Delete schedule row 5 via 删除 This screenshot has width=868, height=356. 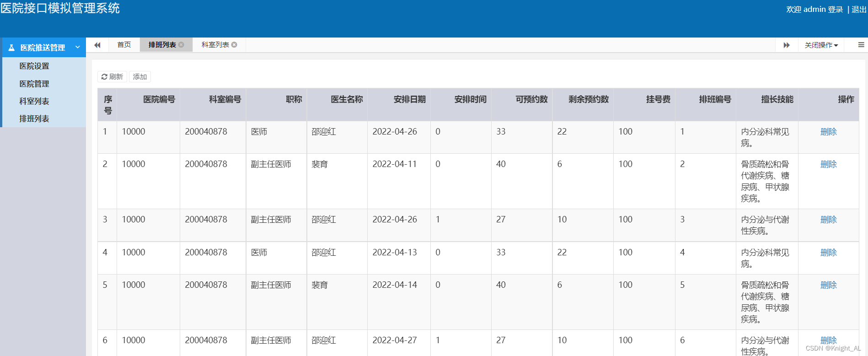click(x=829, y=285)
